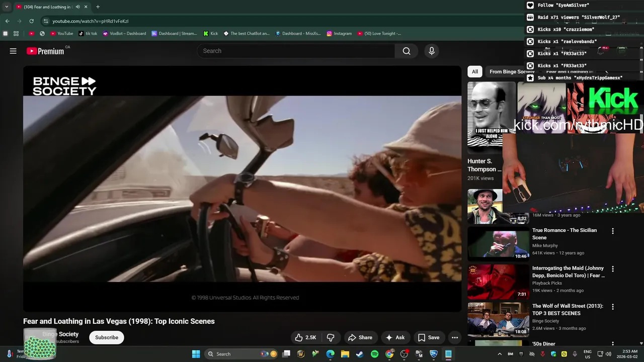The image size is (644, 362).
Task: Open options for Wolf of Wall Street video
Action: [x=613, y=307]
